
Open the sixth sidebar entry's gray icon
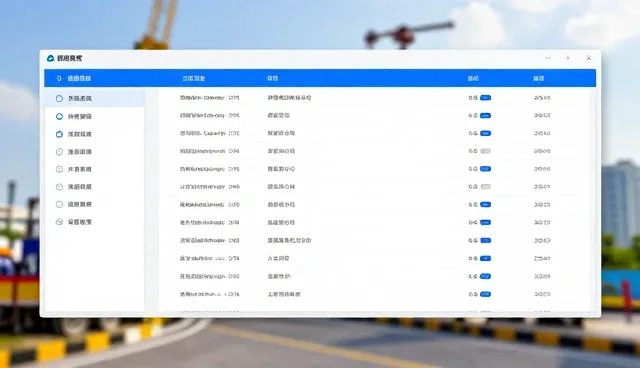59,187
